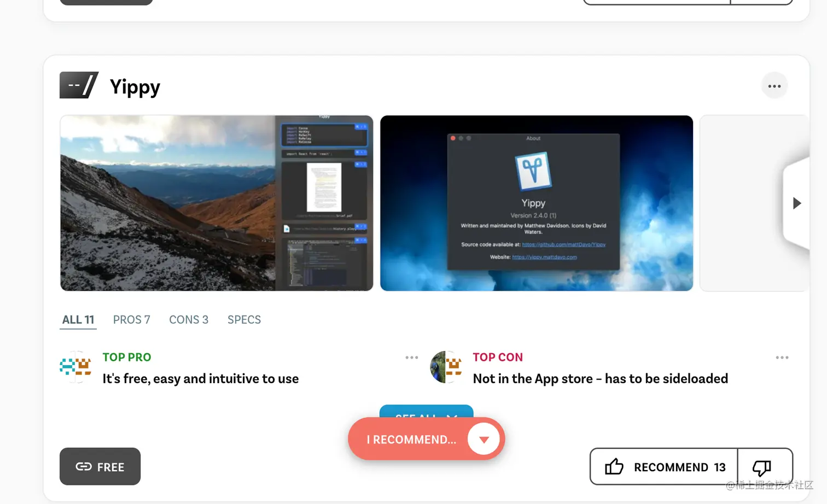827x504 pixels.
Task: Open the Yippy clipboard history screenshot
Action: [x=217, y=203]
